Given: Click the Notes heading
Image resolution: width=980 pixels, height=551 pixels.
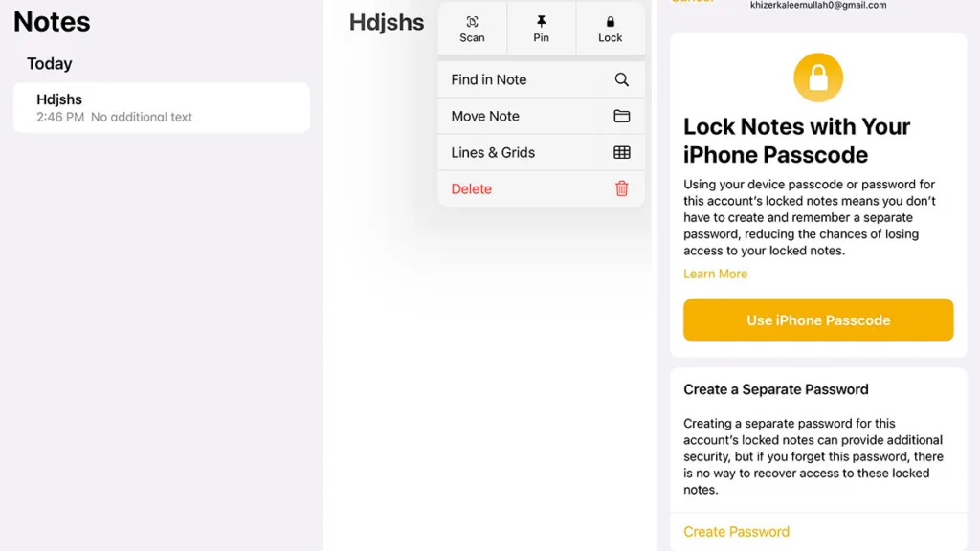Looking at the screenshot, I should (52, 22).
